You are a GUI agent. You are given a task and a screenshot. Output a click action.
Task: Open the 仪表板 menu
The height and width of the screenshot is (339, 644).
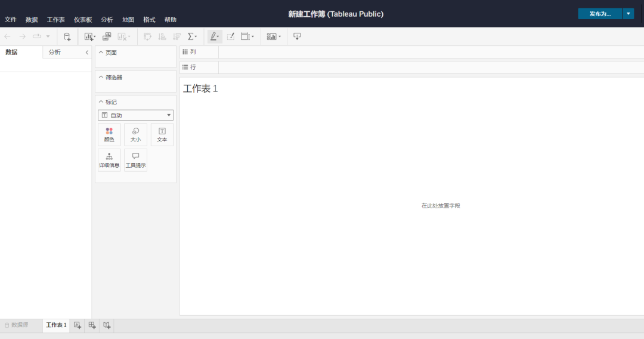click(x=83, y=20)
